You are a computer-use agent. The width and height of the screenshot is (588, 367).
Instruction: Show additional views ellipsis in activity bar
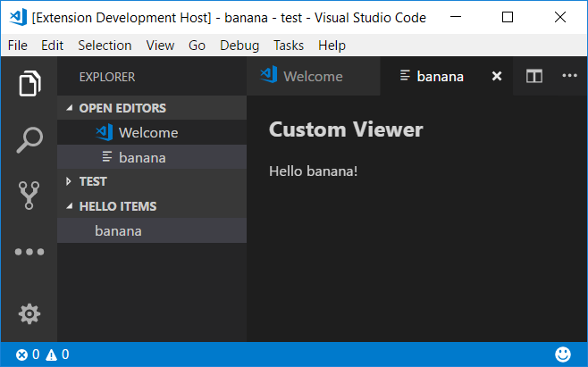click(x=29, y=252)
